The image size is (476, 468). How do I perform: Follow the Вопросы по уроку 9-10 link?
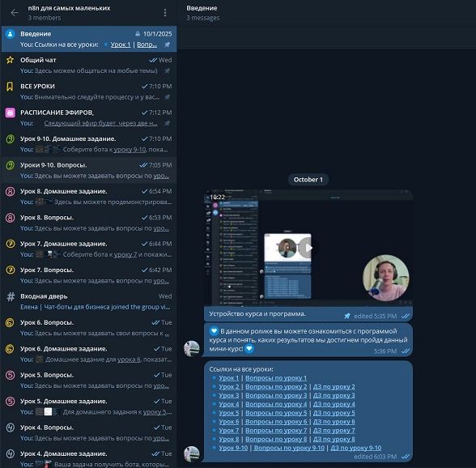(x=289, y=448)
